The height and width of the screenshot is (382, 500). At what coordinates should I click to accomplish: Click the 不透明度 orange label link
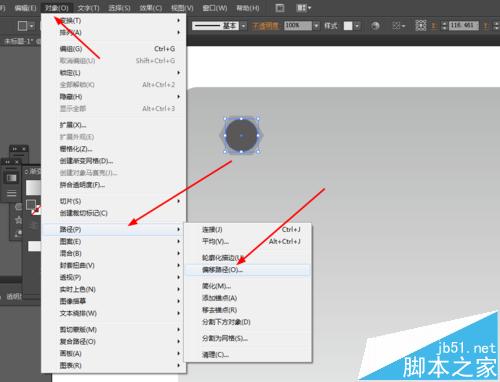click(266, 26)
